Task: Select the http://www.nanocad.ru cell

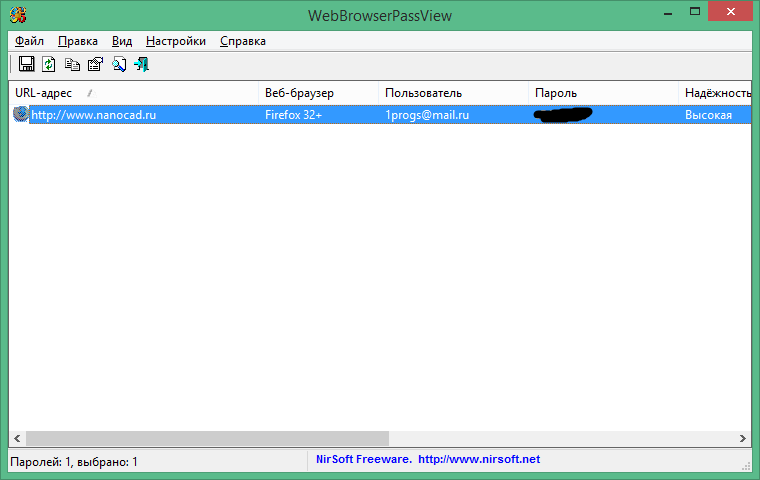Action: coord(93,115)
